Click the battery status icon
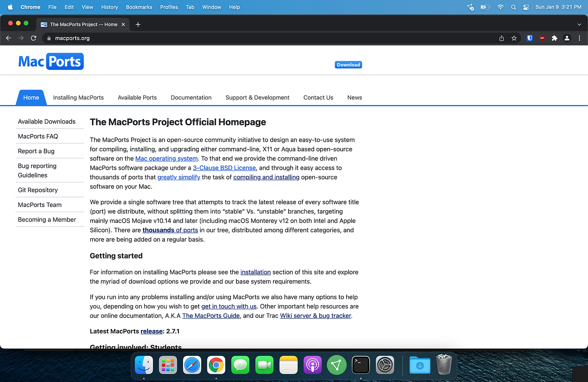Image resolution: width=588 pixels, height=382 pixels. point(485,7)
